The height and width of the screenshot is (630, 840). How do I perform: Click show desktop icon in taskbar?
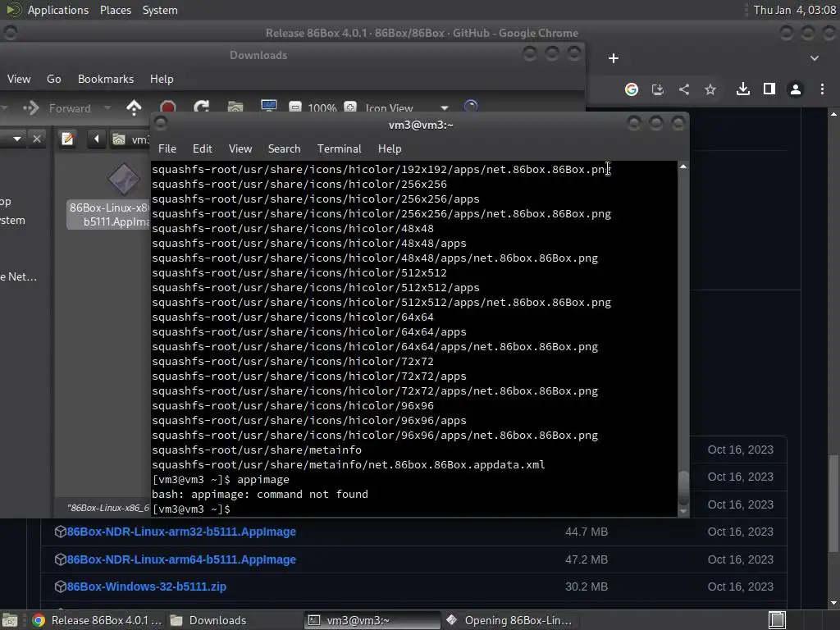click(x=10, y=620)
